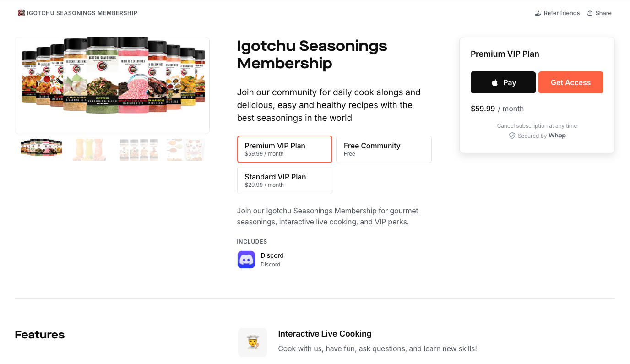This screenshot has height=364, width=630.
Task: Click the $59.99 per month price text
Action: coord(483,109)
